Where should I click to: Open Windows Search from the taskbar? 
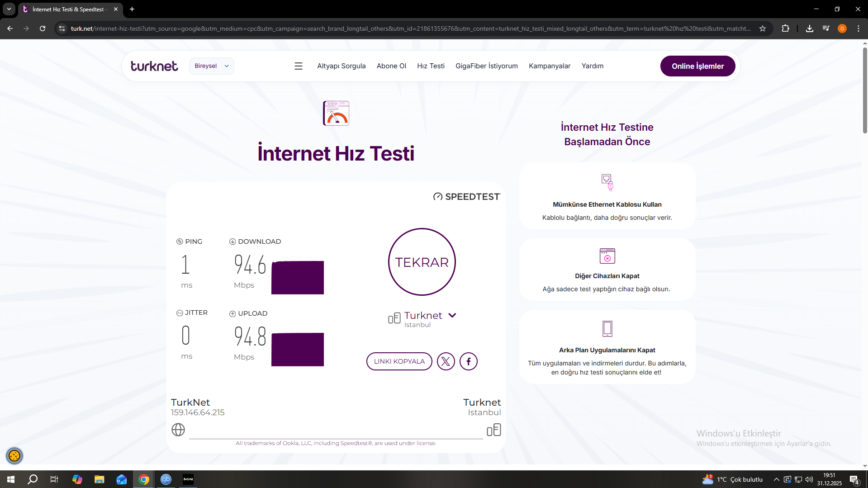point(33,479)
